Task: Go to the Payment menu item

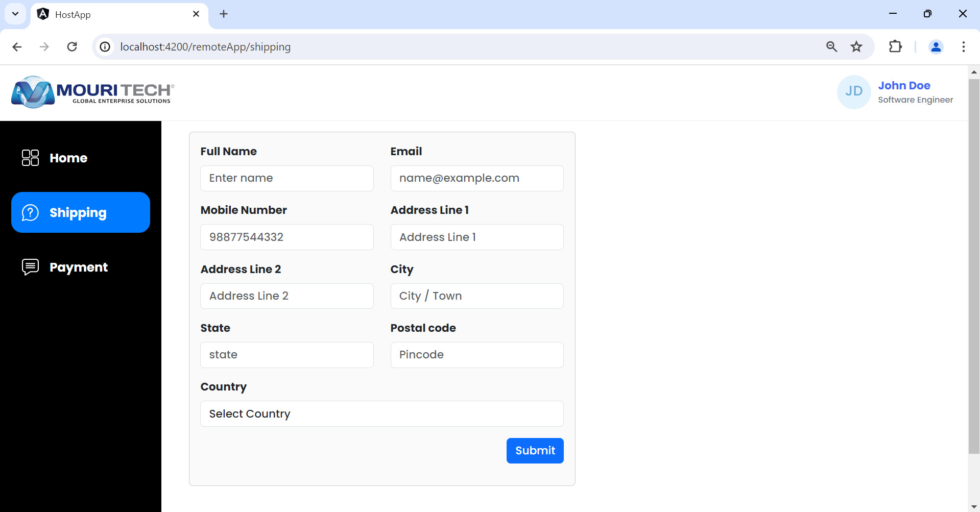Action: point(79,267)
